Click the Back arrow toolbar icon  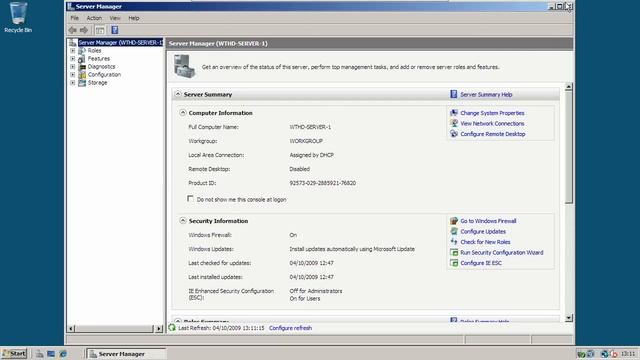[x=73, y=30]
